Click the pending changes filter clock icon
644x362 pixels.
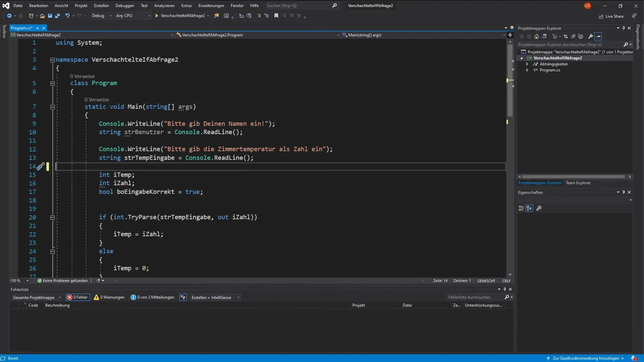[x=555, y=37]
